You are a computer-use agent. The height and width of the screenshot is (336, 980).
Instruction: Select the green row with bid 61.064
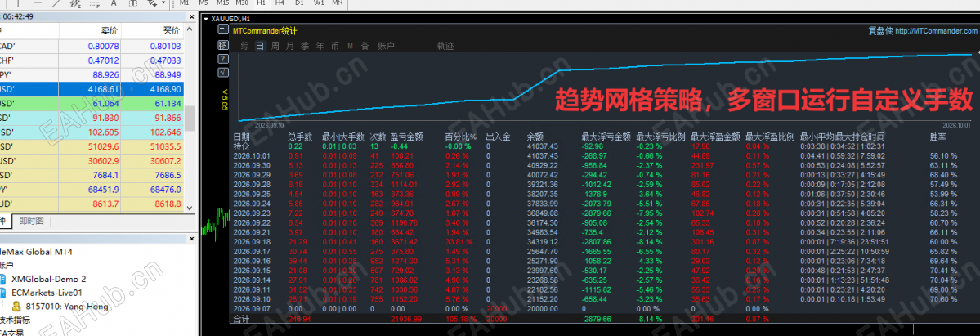[92, 103]
